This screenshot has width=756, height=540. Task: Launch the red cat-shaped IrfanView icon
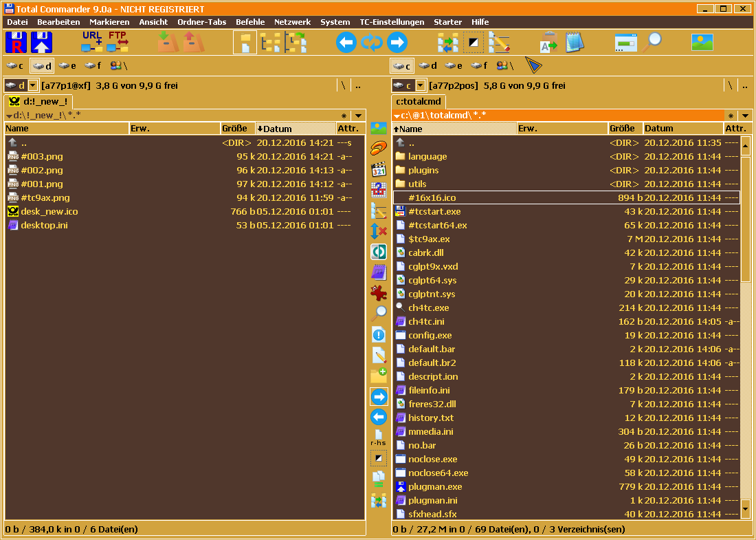pos(379,293)
